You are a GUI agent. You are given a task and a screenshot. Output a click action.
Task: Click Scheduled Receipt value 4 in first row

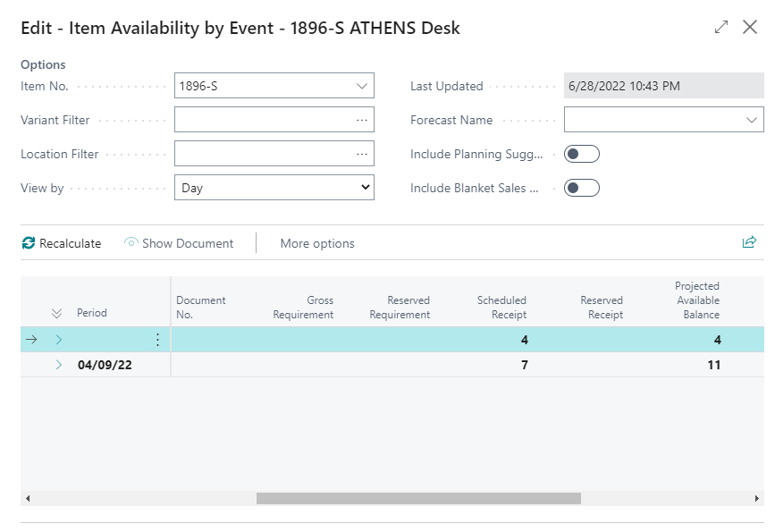tap(525, 340)
